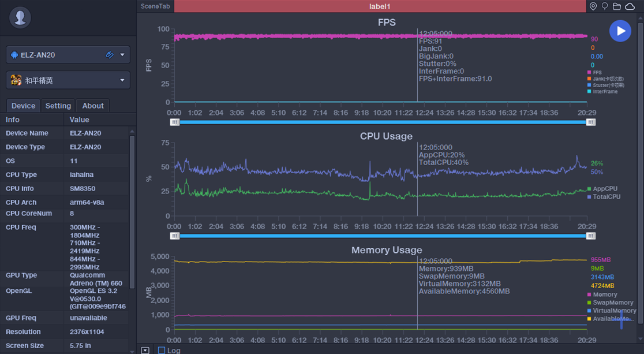Click the USB connection icon beside ELZ-AN20
The width and height of the screenshot is (644, 354).
click(x=110, y=55)
